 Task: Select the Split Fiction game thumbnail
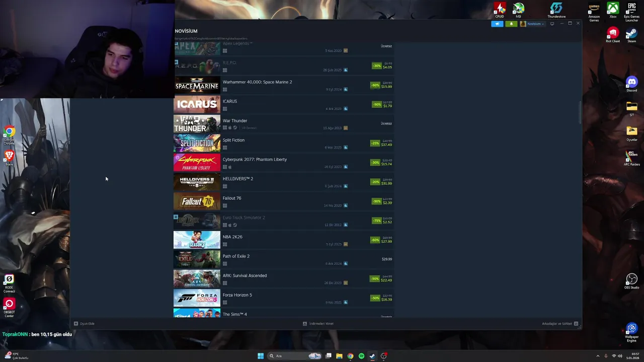pos(197,143)
